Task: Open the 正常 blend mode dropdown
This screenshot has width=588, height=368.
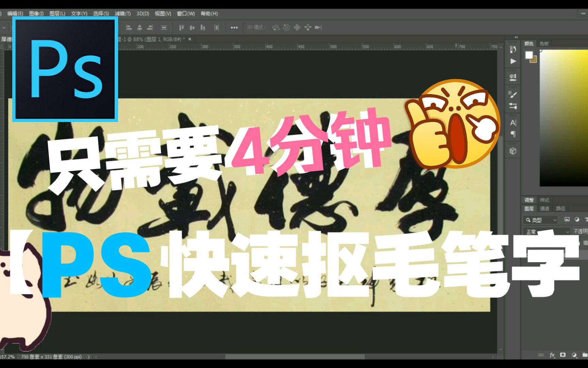Action: (547, 232)
